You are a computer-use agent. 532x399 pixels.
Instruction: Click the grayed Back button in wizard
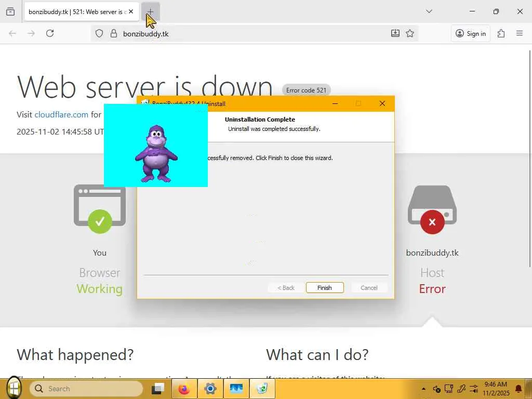[286, 288]
